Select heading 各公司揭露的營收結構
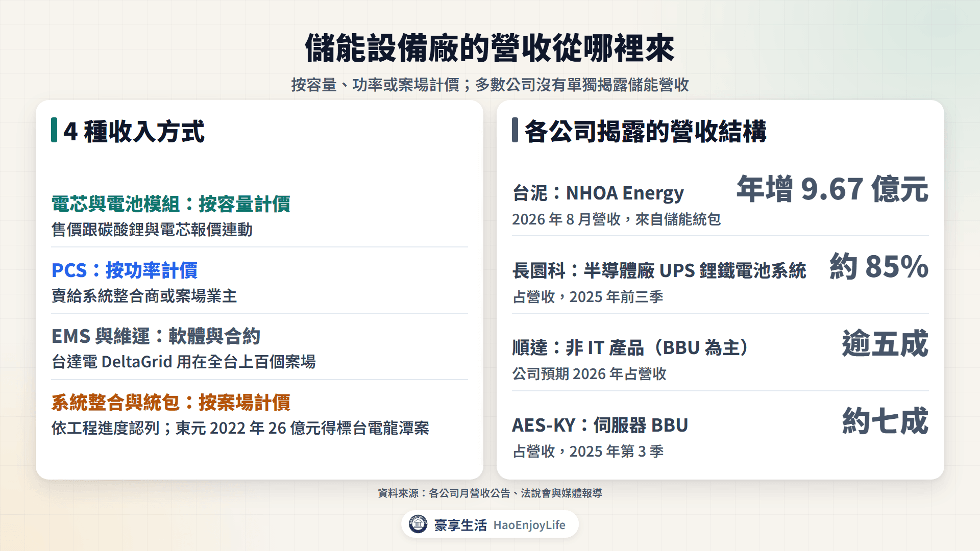 (645, 131)
